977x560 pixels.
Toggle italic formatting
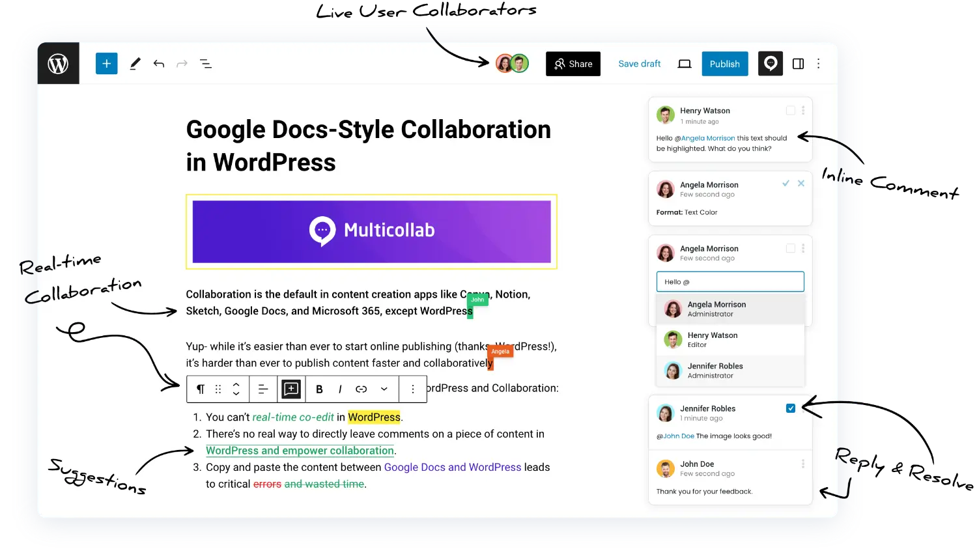(340, 389)
